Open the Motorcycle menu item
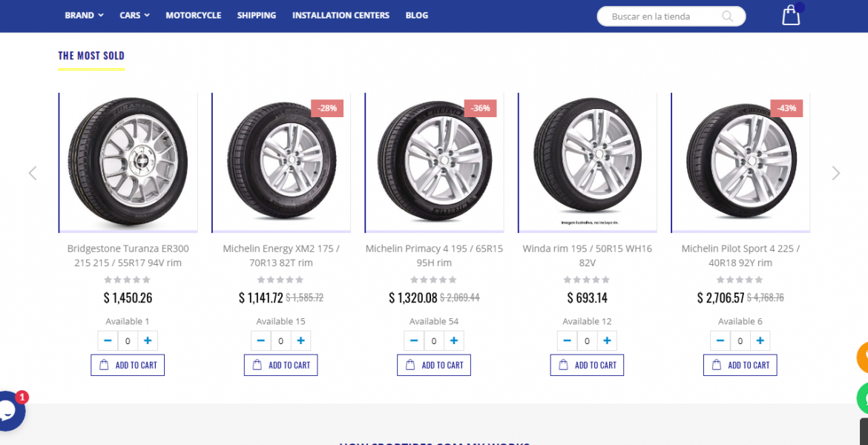Screen dimensions: 868x445 [194, 16]
